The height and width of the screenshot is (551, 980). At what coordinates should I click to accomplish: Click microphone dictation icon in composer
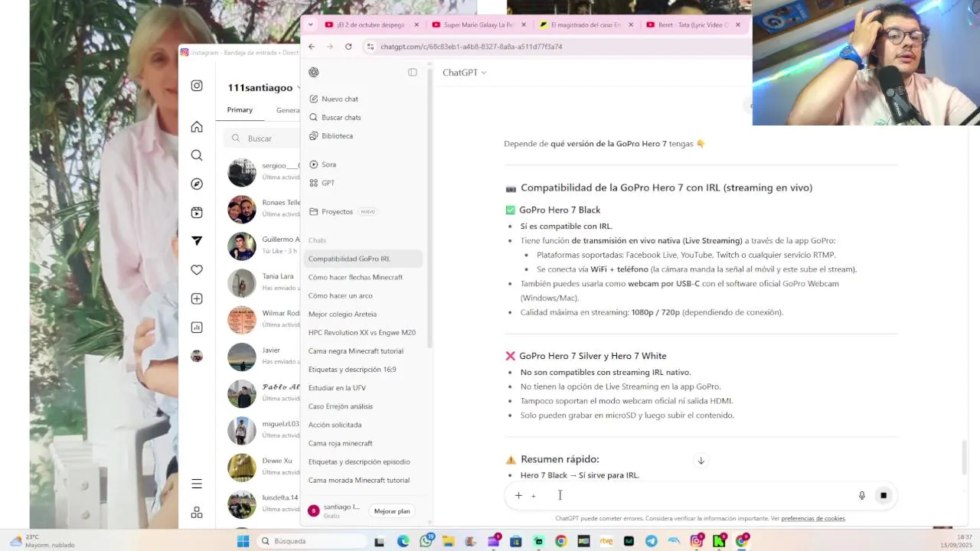pyautogui.click(x=861, y=496)
